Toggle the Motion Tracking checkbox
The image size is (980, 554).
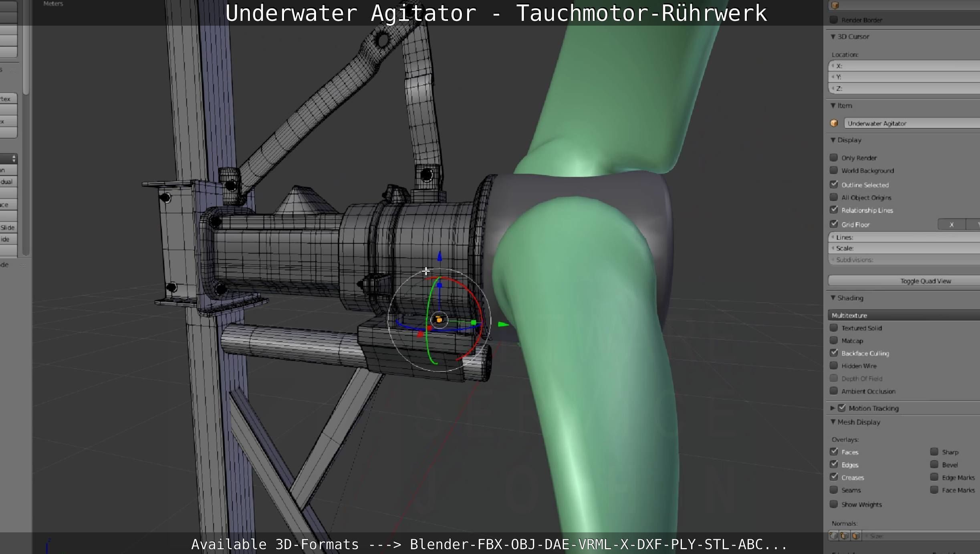pos(842,408)
